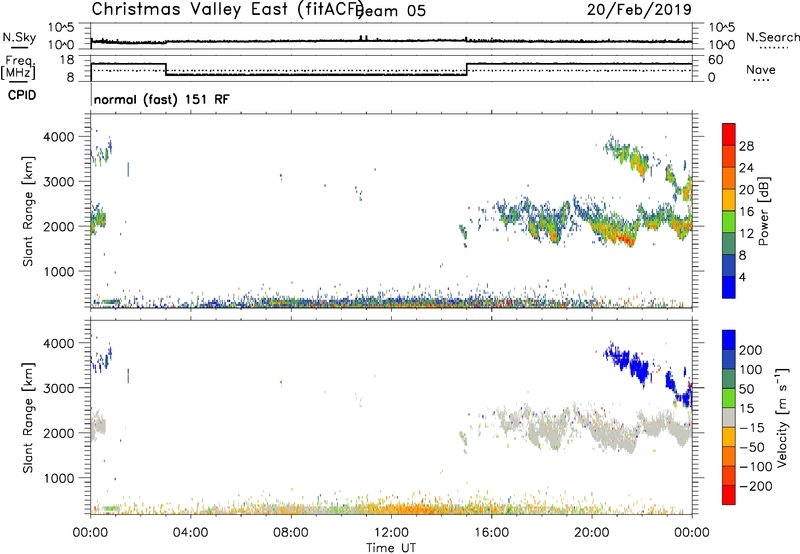Click the frequency step line in Freq panel
Image resolution: width=800 pixels, height=554 pixels.
click(316, 75)
